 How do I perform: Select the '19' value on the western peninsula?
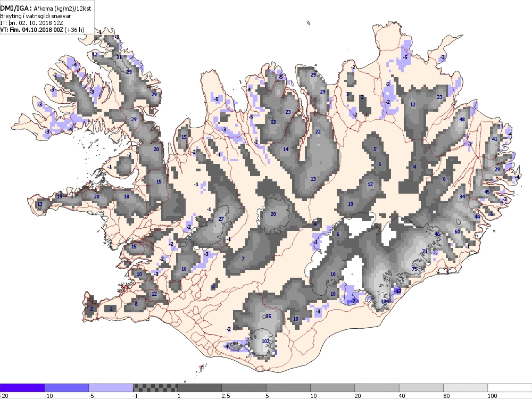(60, 196)
